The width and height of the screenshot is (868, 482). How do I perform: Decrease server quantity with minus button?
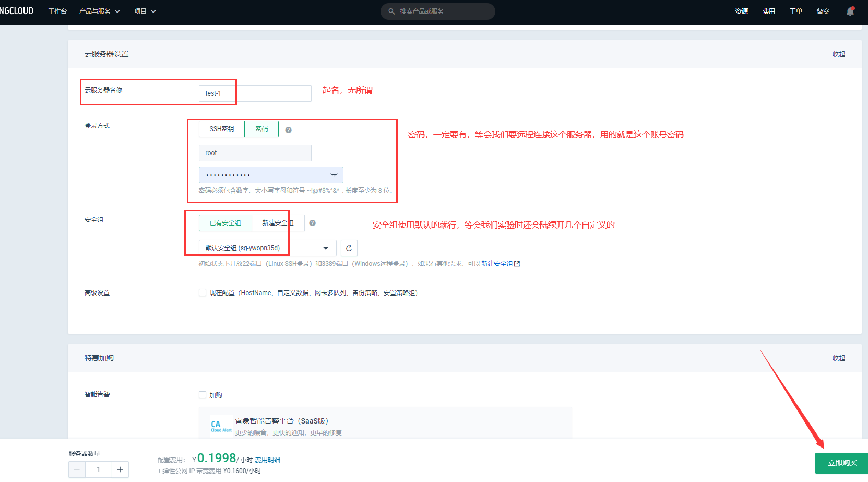(x=77, y=469)
